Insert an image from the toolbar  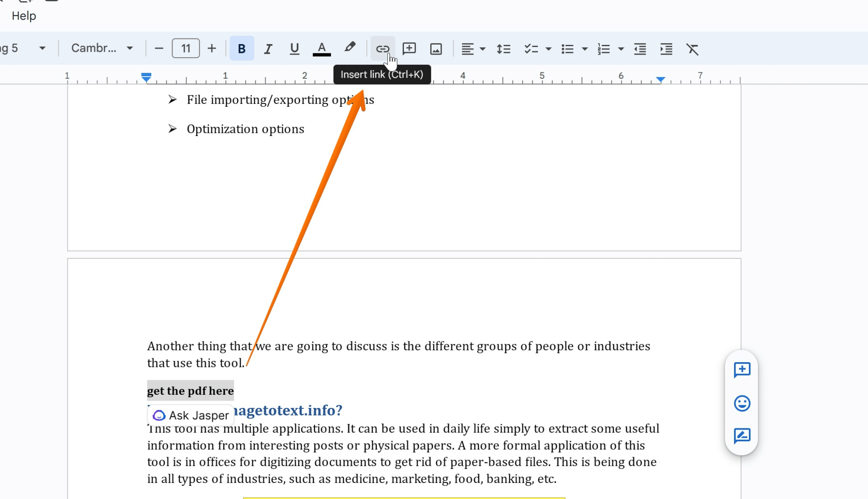point(436,48)
